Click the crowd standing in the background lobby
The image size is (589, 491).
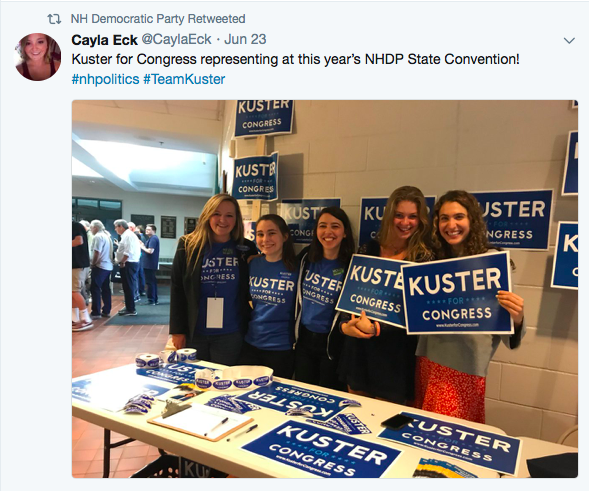(x=116, y=270)
